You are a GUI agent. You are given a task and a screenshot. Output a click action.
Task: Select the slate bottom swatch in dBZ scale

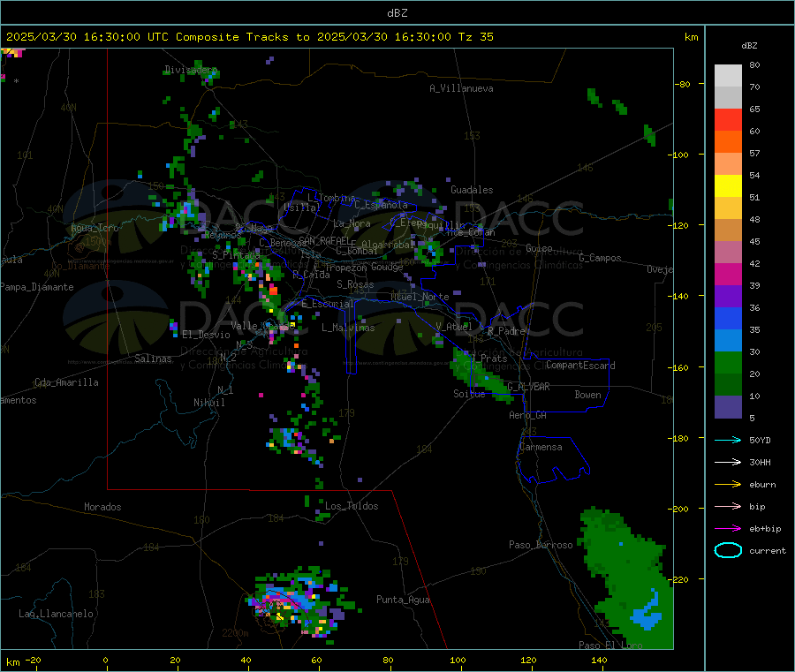(728, 407)
